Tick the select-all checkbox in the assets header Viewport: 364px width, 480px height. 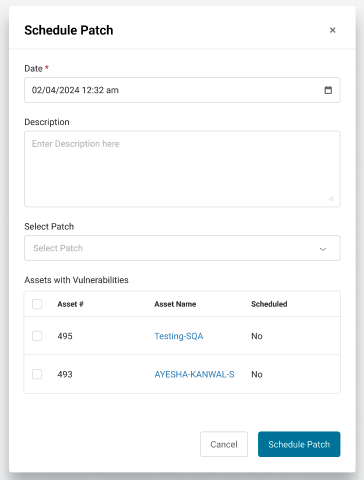click(37, 304)
